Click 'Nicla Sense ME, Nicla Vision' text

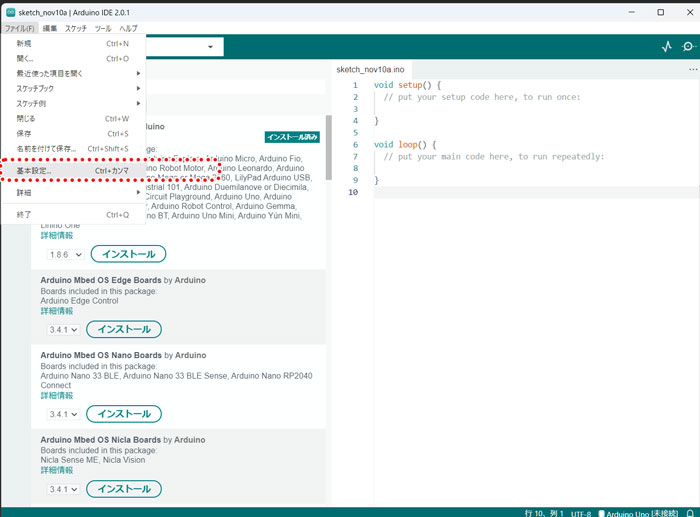point(93,460)
